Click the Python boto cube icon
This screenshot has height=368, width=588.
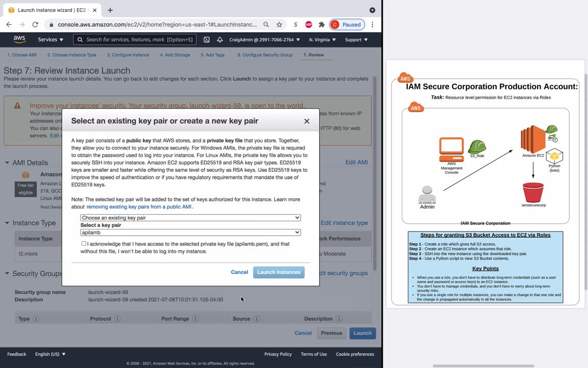click(x=554, y=156)
